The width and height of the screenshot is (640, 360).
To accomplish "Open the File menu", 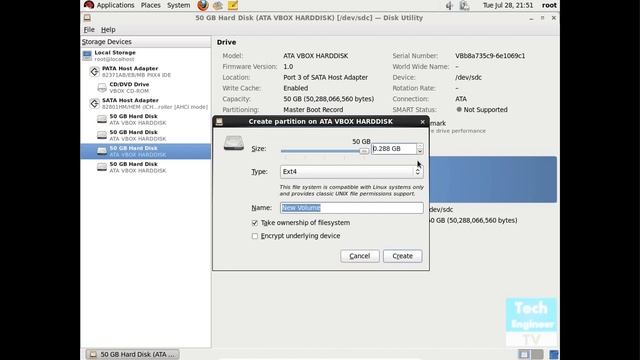I will point(89,29).
